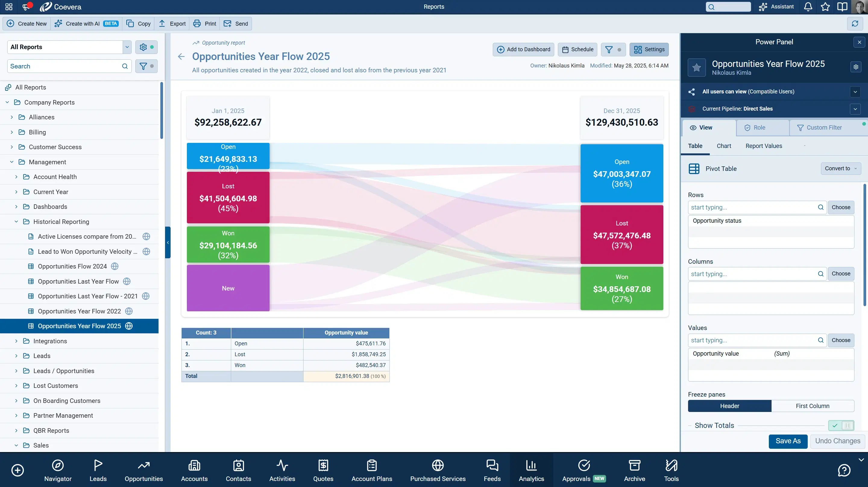Open Purchased Services in the bottom bar
The image size is (868, 487).
pyautogui.click(x=437, y=470)
